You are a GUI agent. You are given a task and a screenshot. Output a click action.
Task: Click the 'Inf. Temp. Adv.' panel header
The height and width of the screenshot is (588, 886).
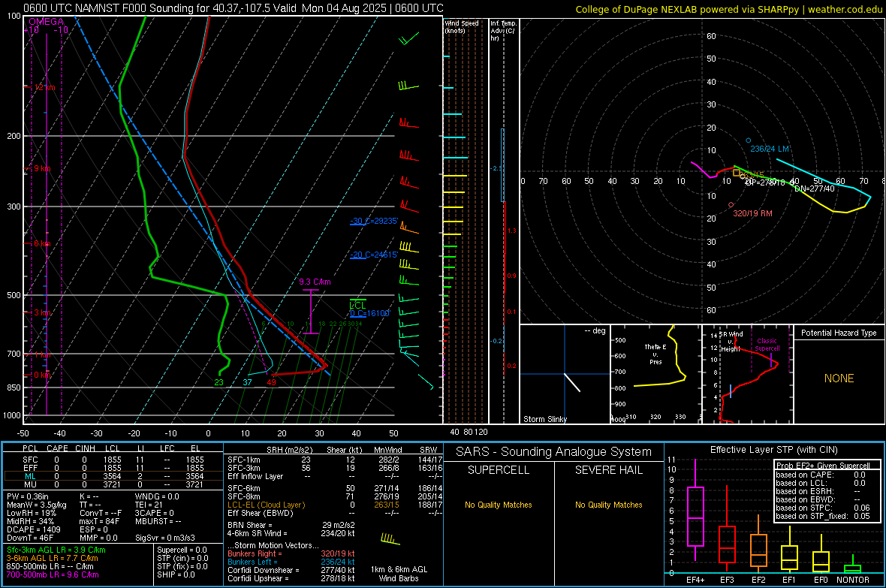coord(504,31)
